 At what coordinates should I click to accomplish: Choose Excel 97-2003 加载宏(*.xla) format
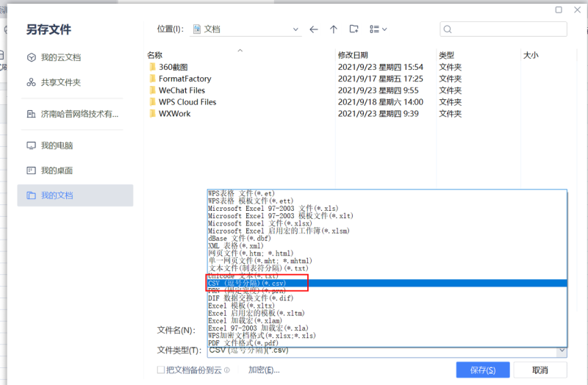[x=387, y=328]
